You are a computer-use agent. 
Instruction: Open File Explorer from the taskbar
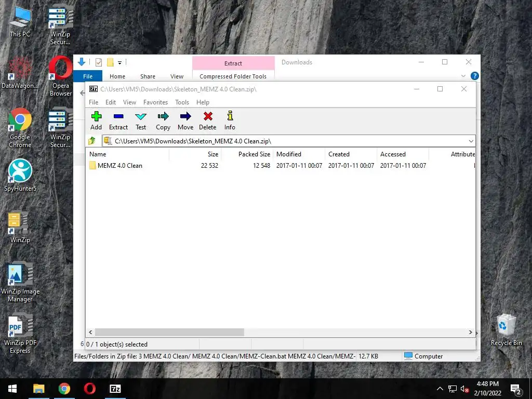click(38, 389)
